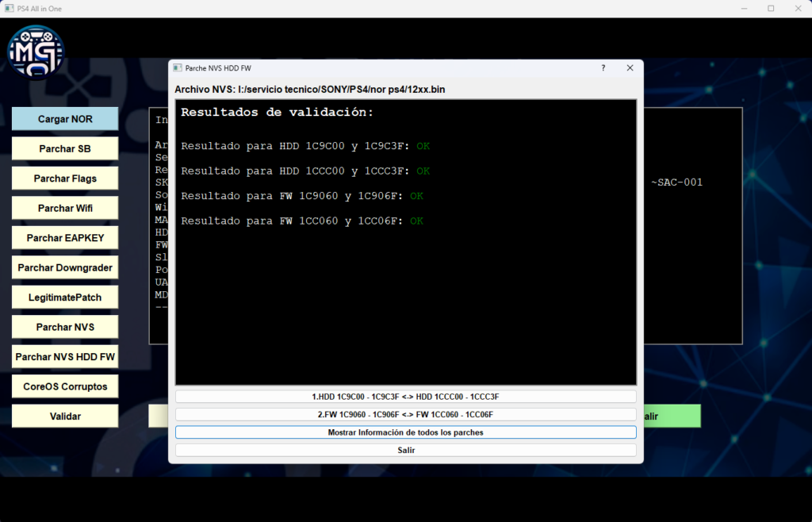Click the MG gamepad logo icon
Viewport: 812px width, 522px height.
coord(36,52)
